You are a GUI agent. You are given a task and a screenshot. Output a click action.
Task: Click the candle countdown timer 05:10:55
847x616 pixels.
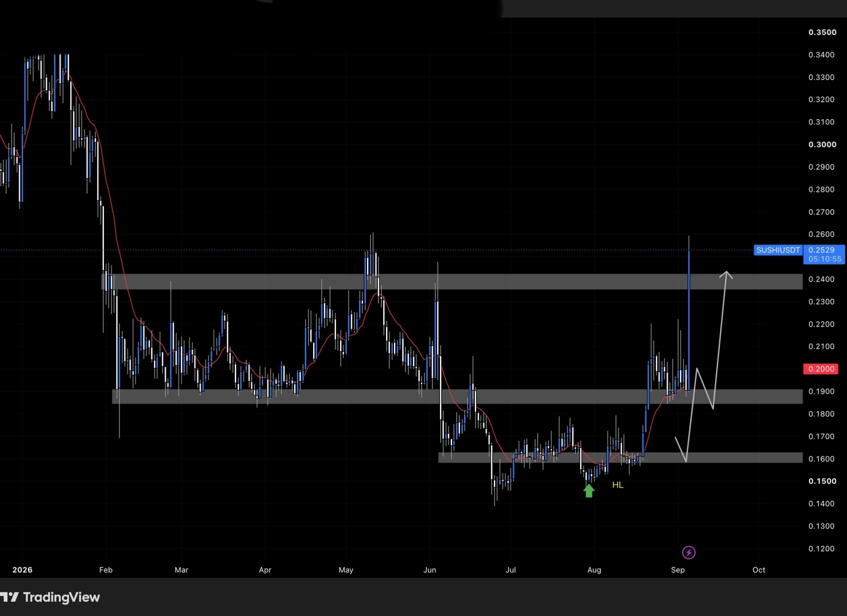pyautogui.click(x=824, y=259)
